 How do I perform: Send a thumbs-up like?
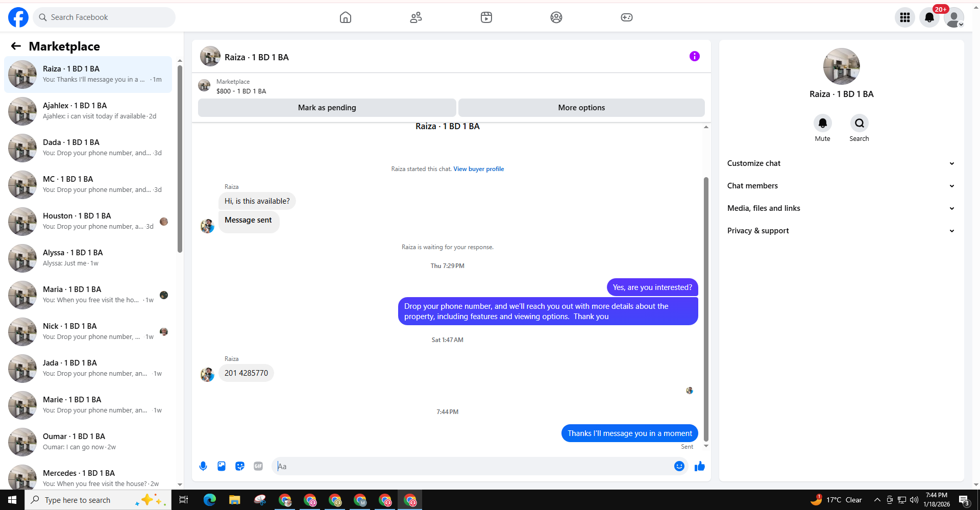(x=700, y=466)
